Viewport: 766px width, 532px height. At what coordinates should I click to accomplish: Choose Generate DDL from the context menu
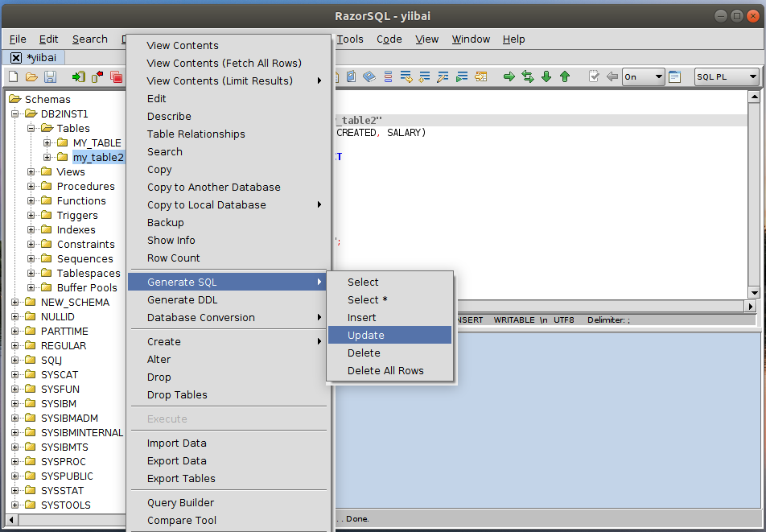tap(229, 300)
